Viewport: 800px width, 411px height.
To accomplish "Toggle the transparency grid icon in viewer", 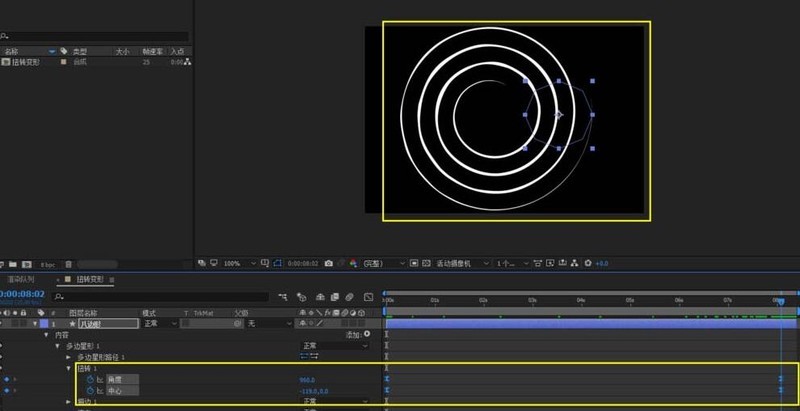I will click(x=426, y=264).
